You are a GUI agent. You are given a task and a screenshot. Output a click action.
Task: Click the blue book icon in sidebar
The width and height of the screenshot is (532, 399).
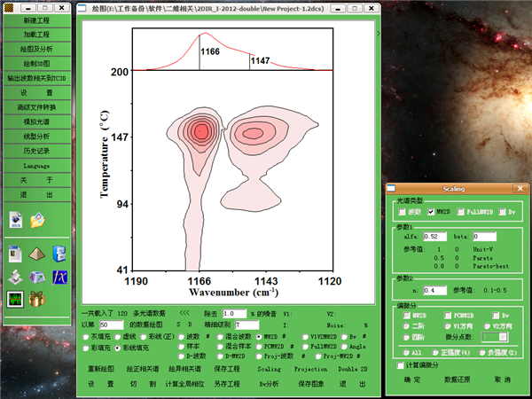tap(59, 254)
